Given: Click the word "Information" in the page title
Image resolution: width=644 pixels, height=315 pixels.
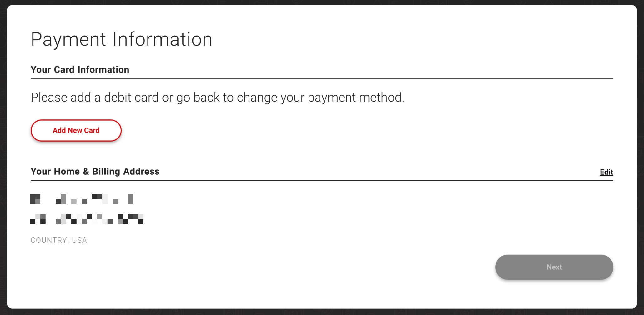Looking at the screenshot, I should 162,40.
